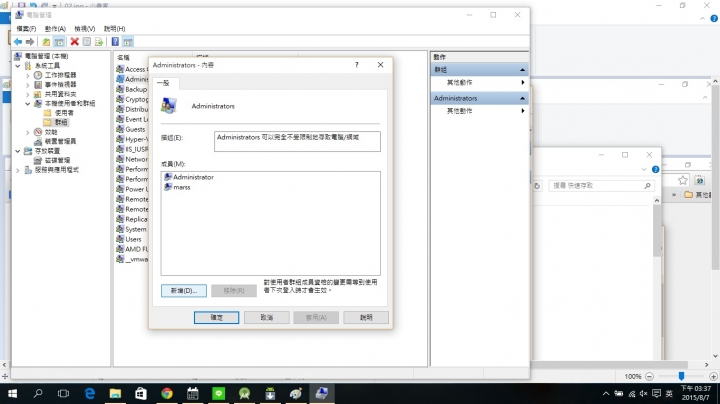Screen dimensions: 720x404
Task: Collapse the 系統工具 tree node
Action: pos(18,66)
